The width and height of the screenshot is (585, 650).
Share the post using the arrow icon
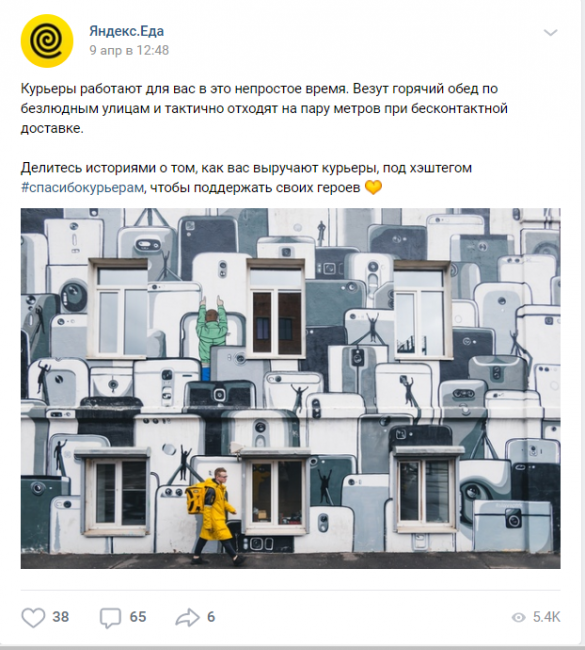click(x=187, y=617)
